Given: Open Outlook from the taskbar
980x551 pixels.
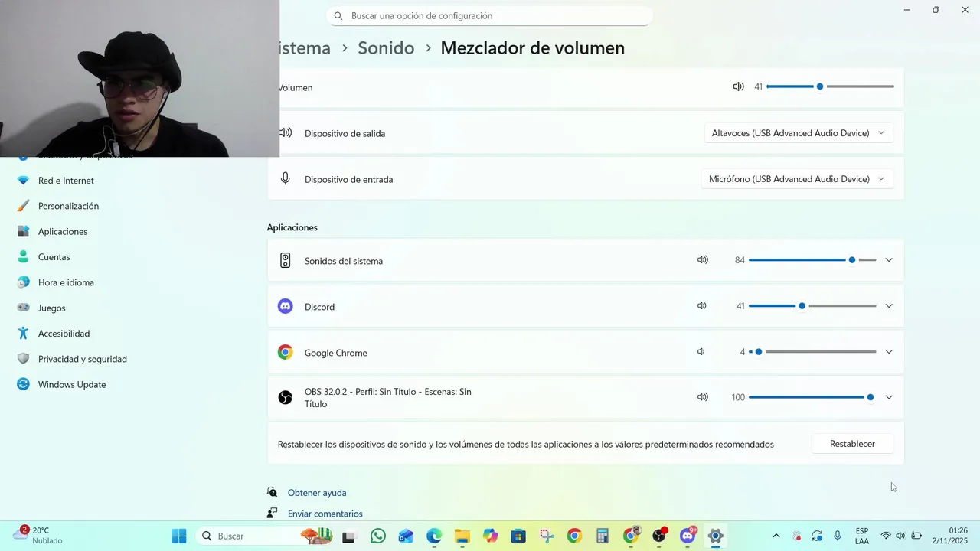Looking at the screenshot, I should [406, 536].
